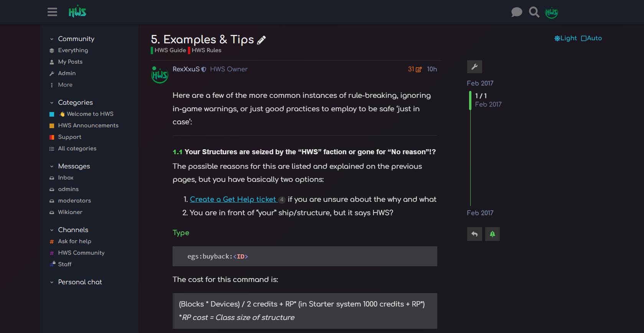
Task: Open the HWS Guide category tag
Action: [x=170, y=50]
